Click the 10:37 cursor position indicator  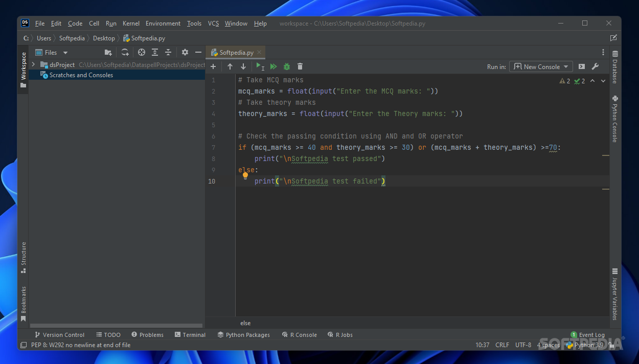(482, 345)
